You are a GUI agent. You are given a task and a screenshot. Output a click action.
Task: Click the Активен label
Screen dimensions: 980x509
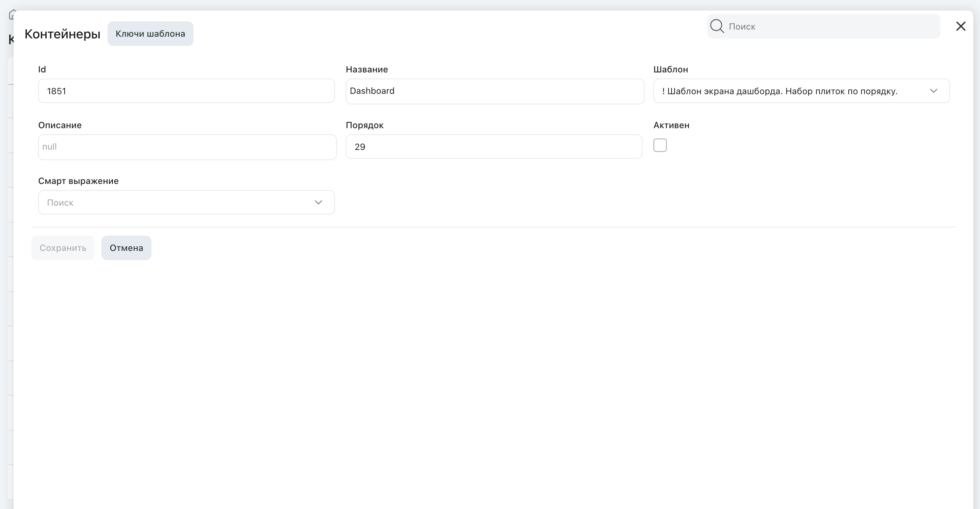click(x=671, y=125)
